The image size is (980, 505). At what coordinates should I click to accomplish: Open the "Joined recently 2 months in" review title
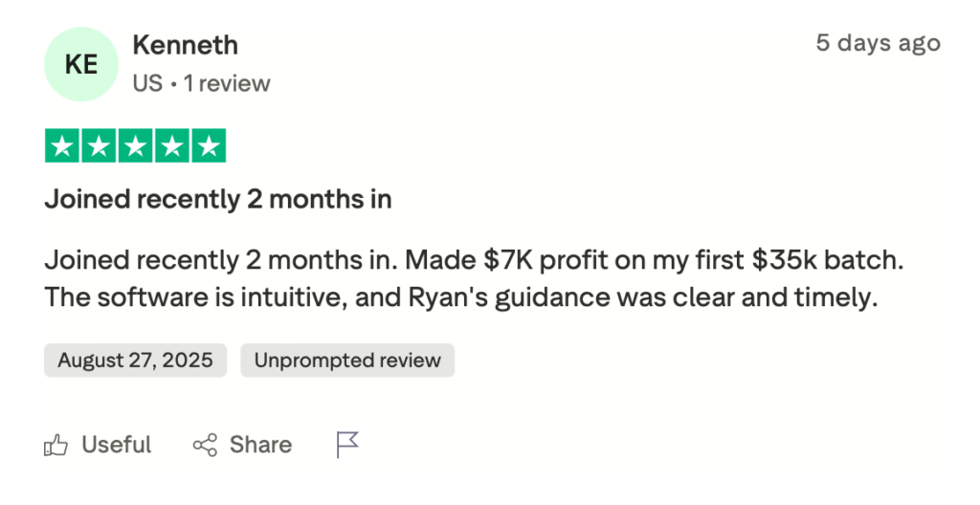click(218, 200)
